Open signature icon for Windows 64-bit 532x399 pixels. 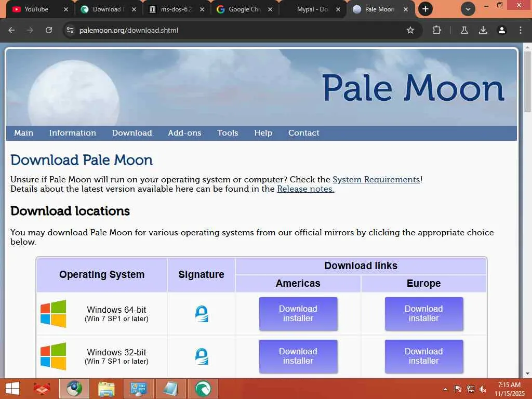tap(202, 314)
